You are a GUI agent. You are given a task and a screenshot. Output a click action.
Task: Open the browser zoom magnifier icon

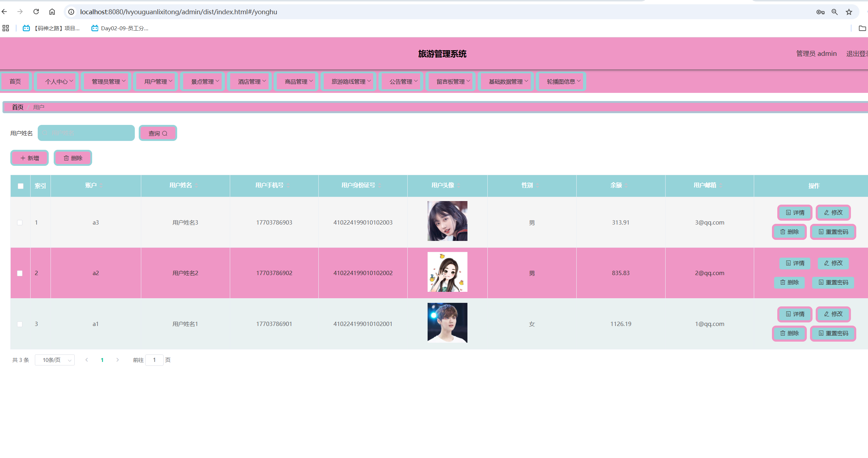click(x=835, y=12)
